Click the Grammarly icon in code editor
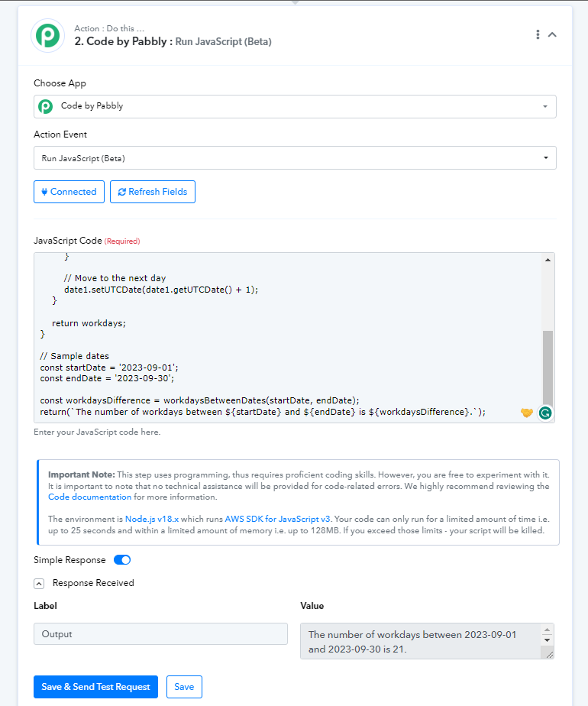588x706 pixels. pos(545,413)
